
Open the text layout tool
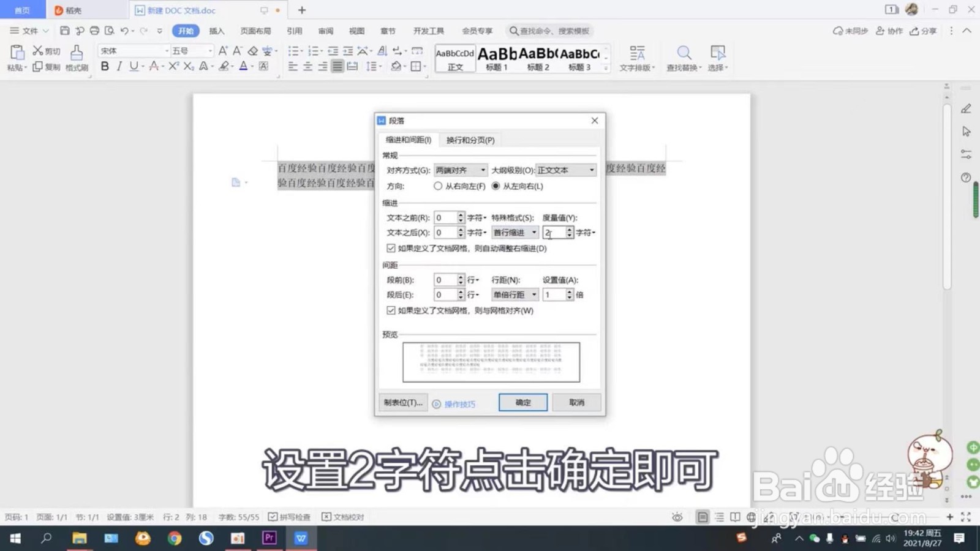[637, 58]
